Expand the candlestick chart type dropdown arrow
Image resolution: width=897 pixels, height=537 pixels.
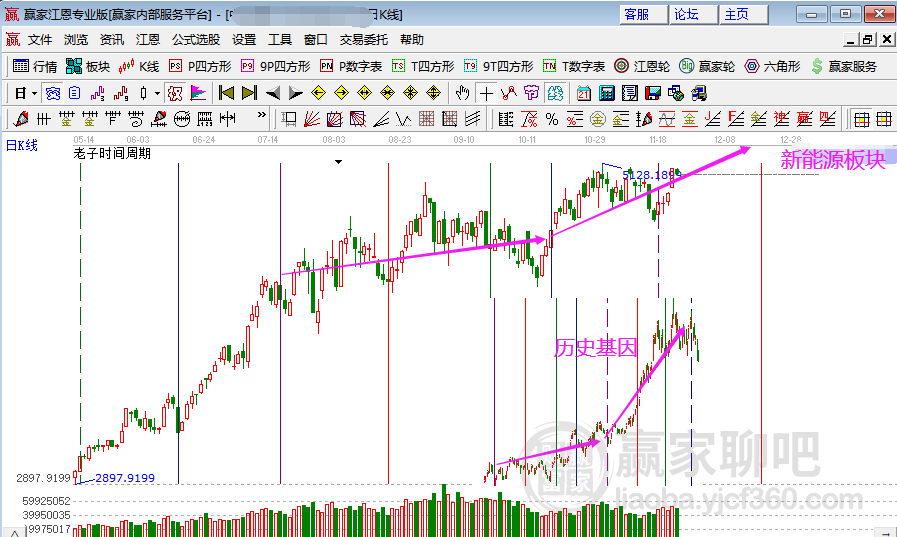tap(157, 93)
